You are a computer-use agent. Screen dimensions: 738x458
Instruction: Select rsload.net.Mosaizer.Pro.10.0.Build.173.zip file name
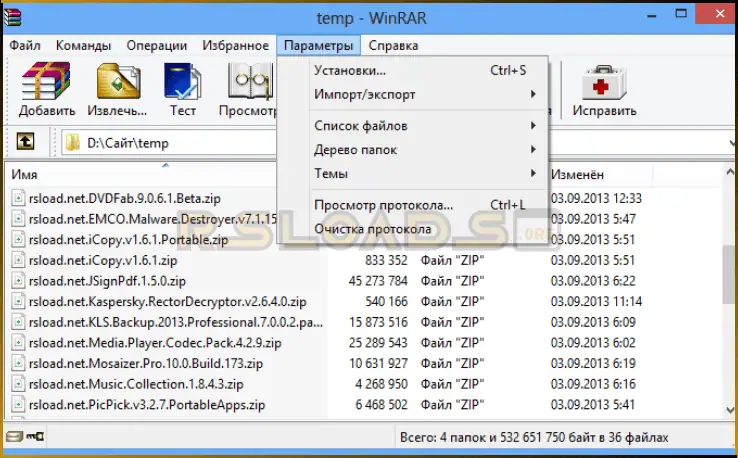tap(146, 363)
